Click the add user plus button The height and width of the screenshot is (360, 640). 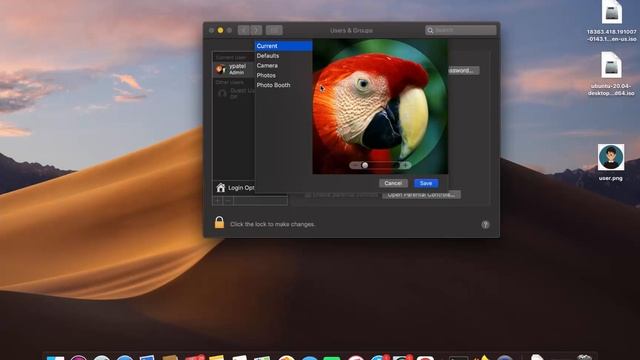[218, 201]
